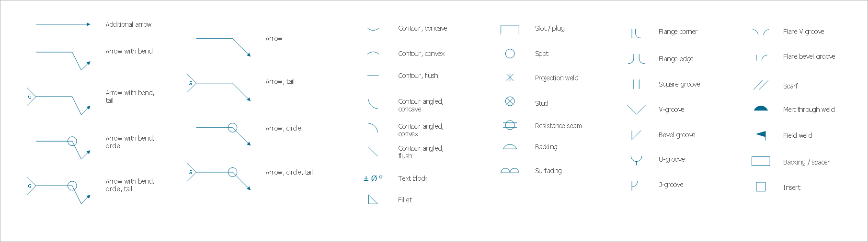Click the Stud weld symbol
The width and height of the screenshot is (868, 242).
click(x=510, y=101)
